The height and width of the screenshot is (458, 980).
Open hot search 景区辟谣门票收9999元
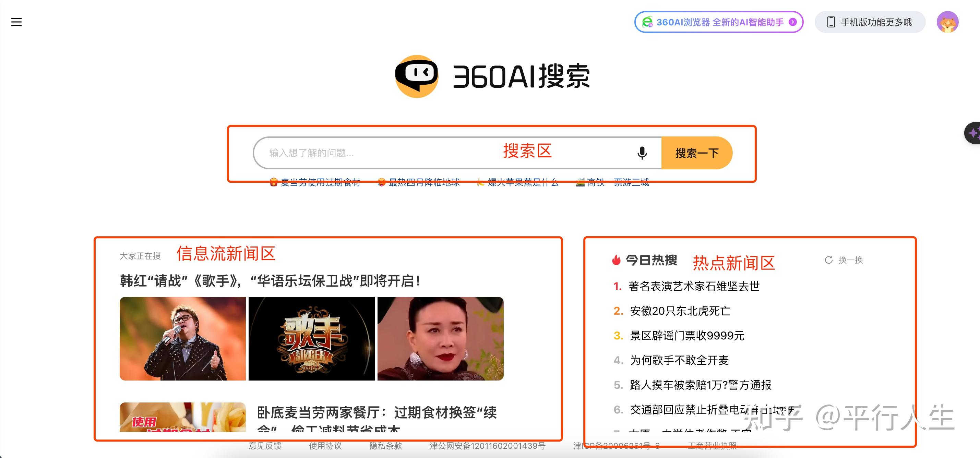(x=687, y=336)
